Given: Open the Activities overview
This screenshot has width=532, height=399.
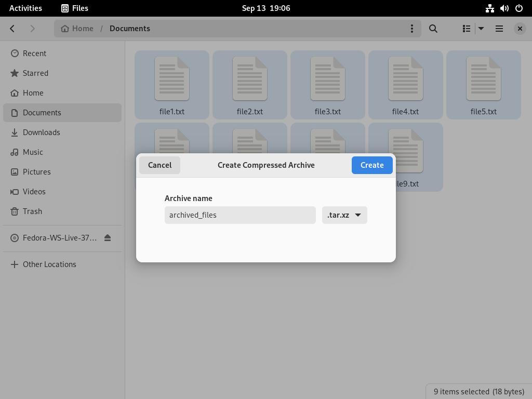Looking at the screenshot, I should pyautogui.click(x=25, y=8).
